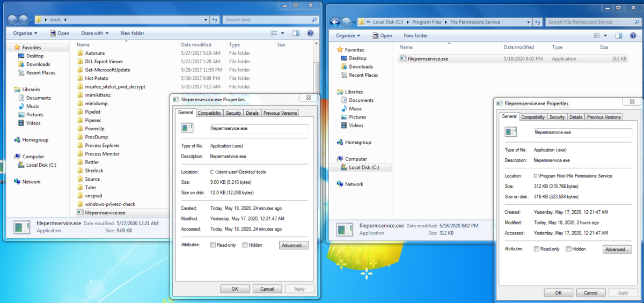
Task: Check Read-only in the right Properties dialog
Action: (x=537, y=249)
